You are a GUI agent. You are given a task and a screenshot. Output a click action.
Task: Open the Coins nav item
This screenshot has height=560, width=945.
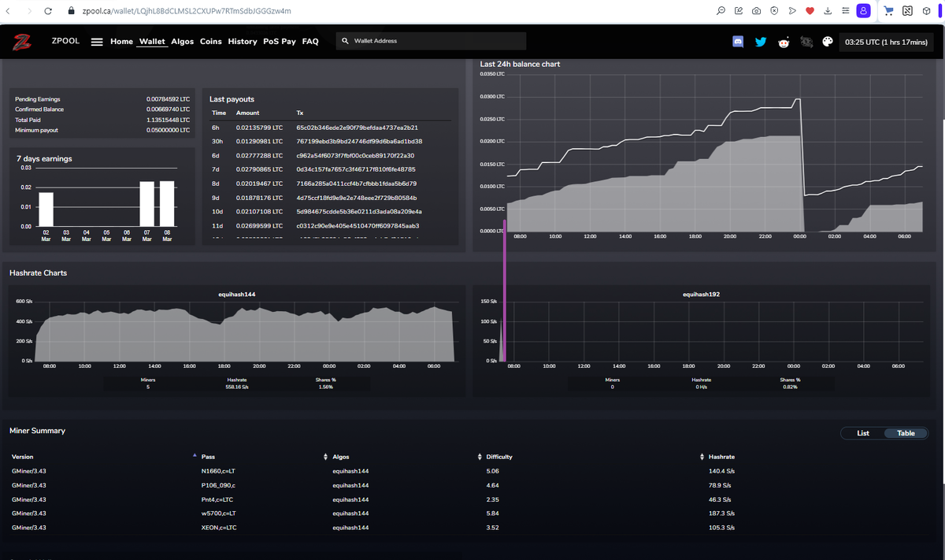[x=211, y=41]
